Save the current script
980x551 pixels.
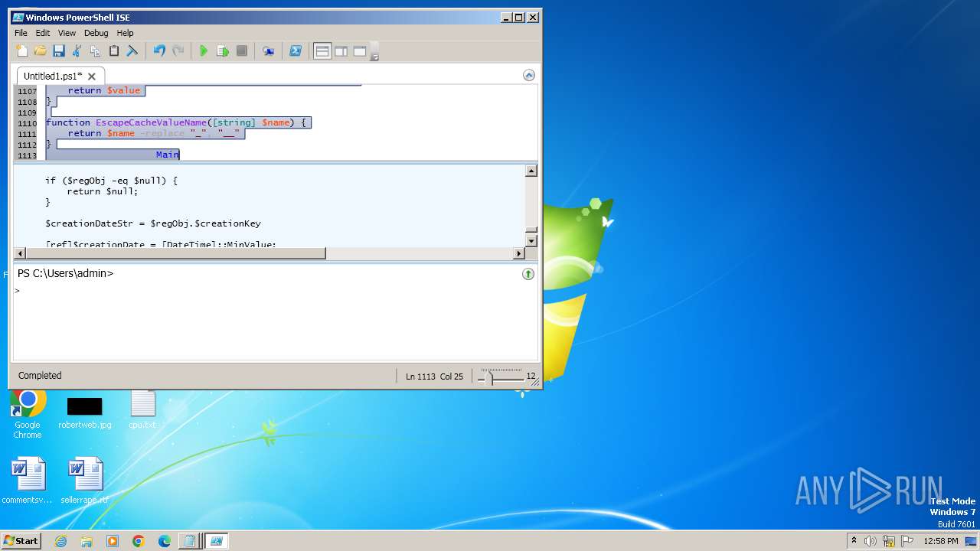coord(58,51)
